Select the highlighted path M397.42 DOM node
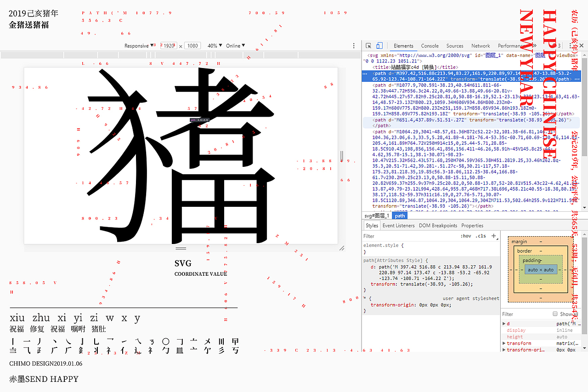This screenshot has height=392, width=588. 472,76
